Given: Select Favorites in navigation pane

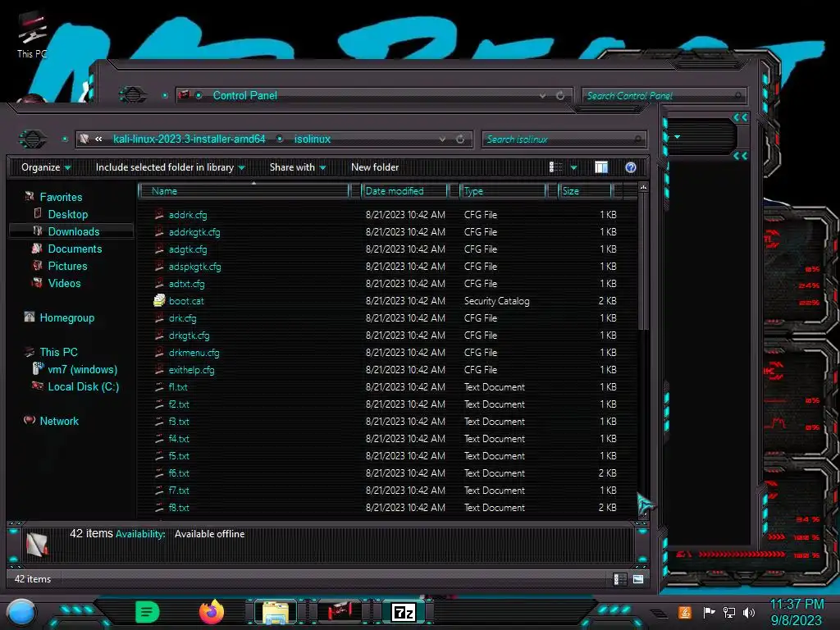Looking at the screenshot, I should pos(61,197).
